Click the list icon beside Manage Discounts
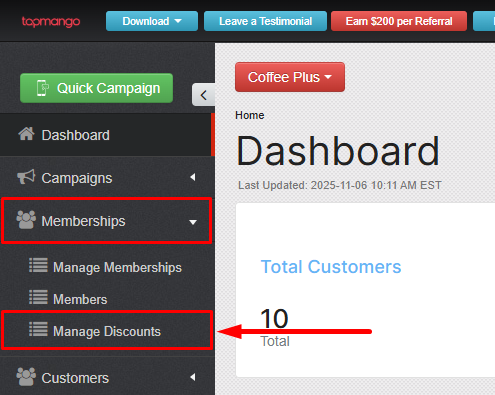495x395 pixels. tap(38, 329)
